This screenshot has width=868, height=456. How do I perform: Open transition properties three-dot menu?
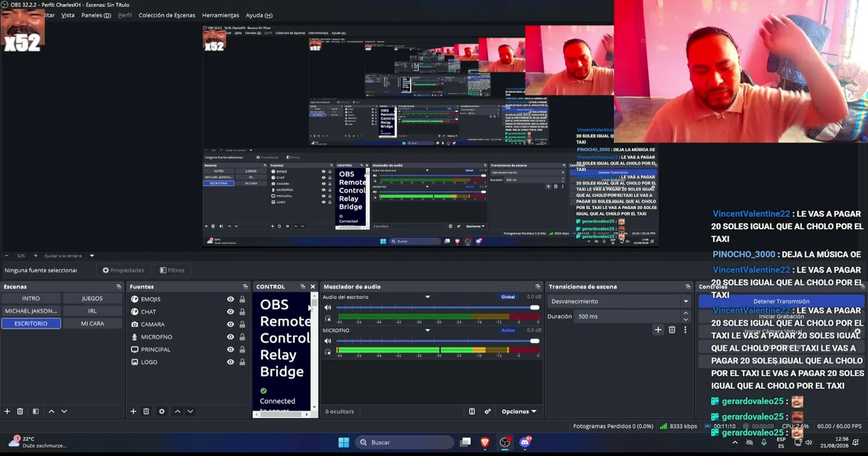[685, 330]
